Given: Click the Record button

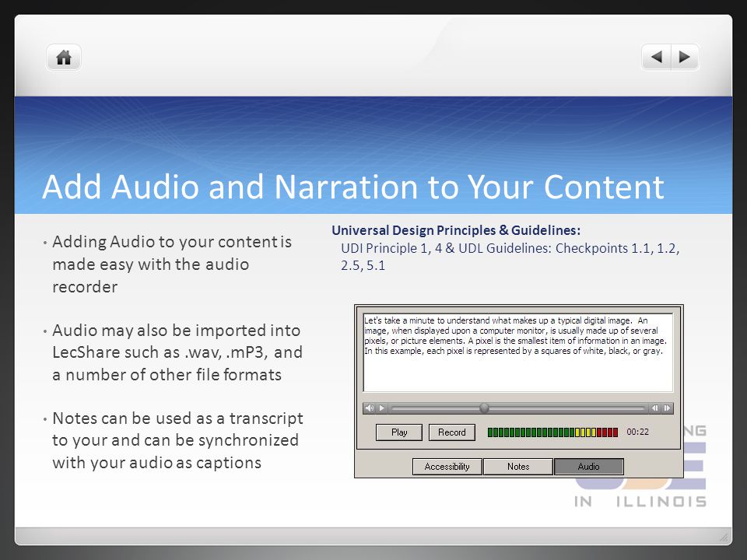Looking at the screenshot, I should click(451, 432).
